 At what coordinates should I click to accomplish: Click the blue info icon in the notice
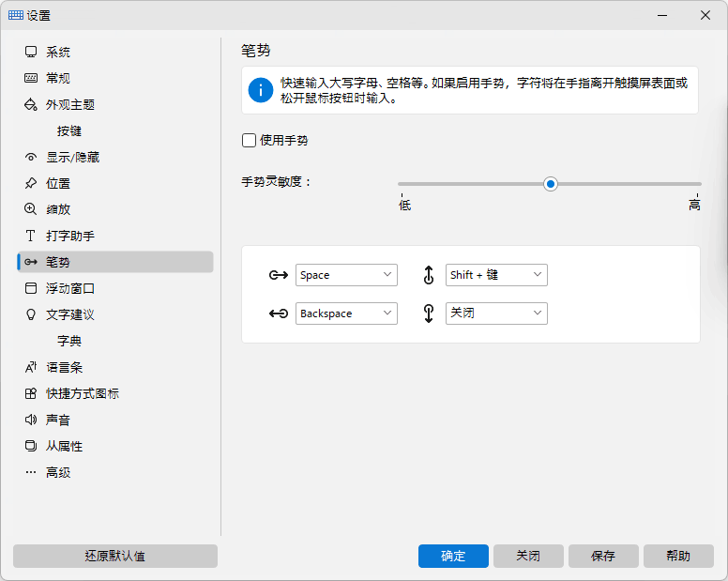click(261, 90)
